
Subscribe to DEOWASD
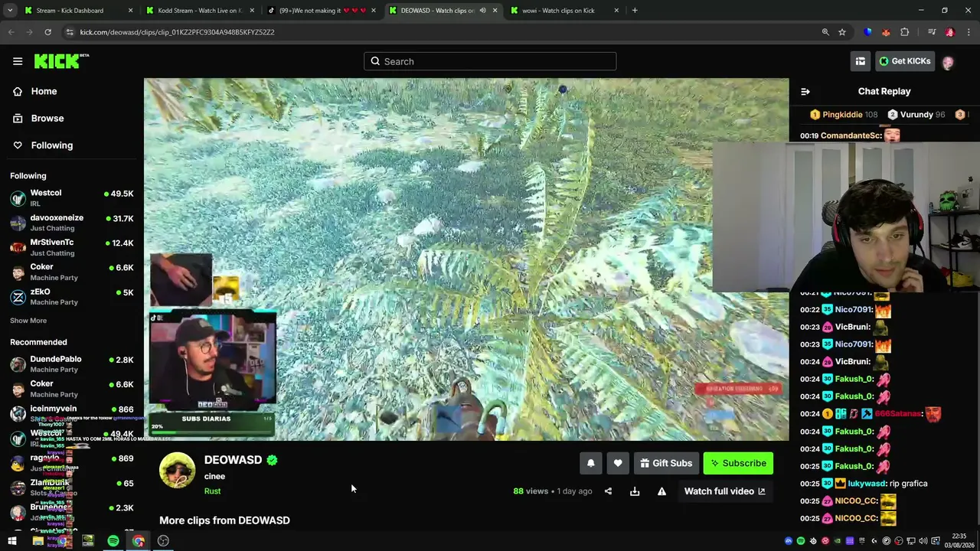point(738,463)
